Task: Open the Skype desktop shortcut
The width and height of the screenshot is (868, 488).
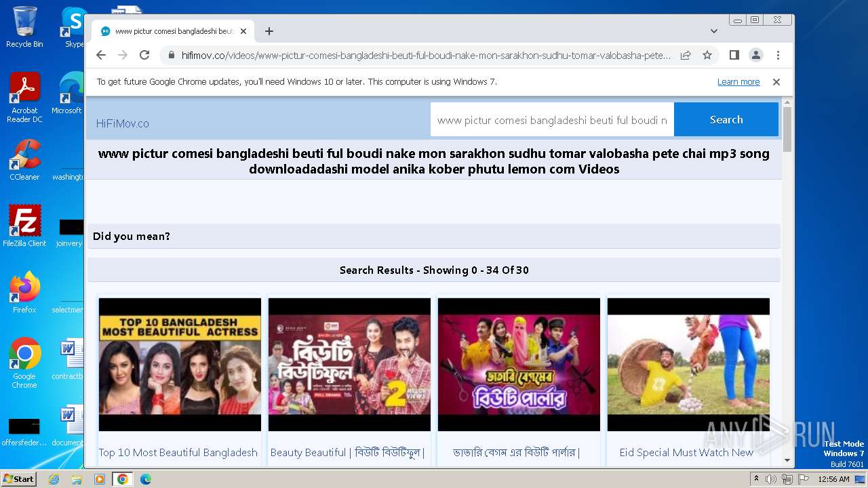Action: coord(74,27)
